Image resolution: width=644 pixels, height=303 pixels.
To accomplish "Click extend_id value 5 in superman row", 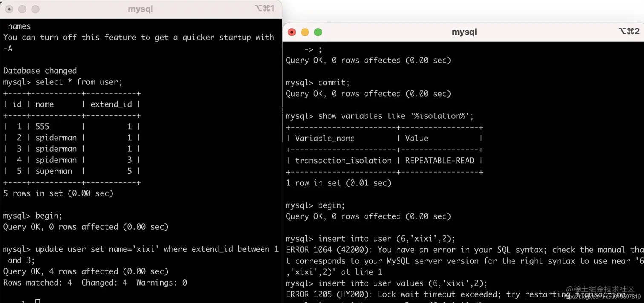I will [129, 171].
